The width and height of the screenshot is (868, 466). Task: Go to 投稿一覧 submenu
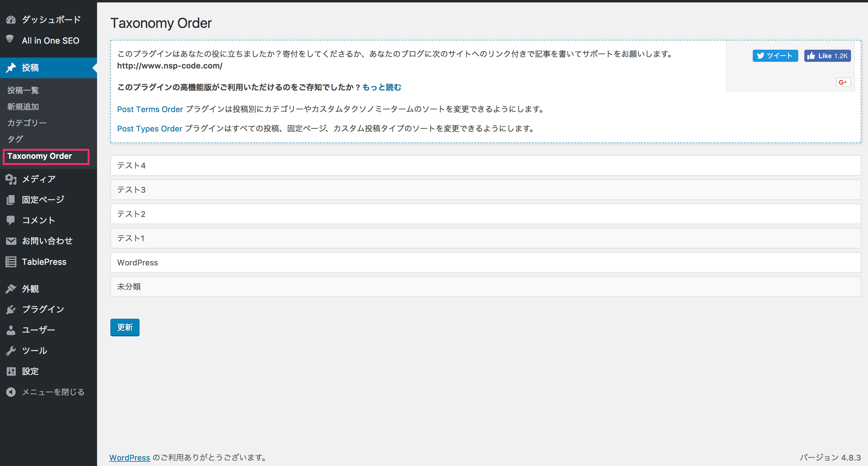click(23, 90)
